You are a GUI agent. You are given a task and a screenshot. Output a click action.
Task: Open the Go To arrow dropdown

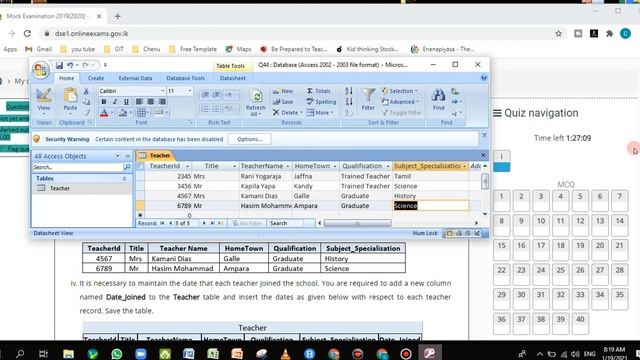[456, 102]
